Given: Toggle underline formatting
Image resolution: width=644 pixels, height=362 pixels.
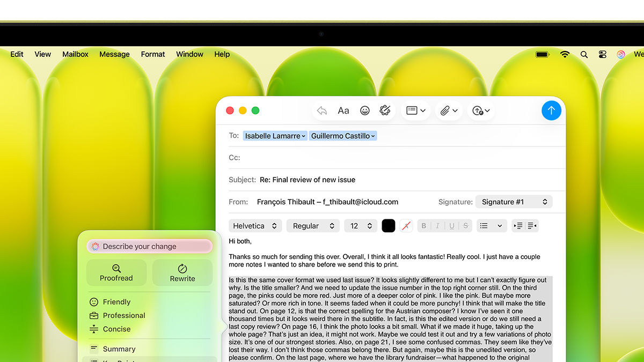Looking at the screenshot, I should tap(452, 226).
